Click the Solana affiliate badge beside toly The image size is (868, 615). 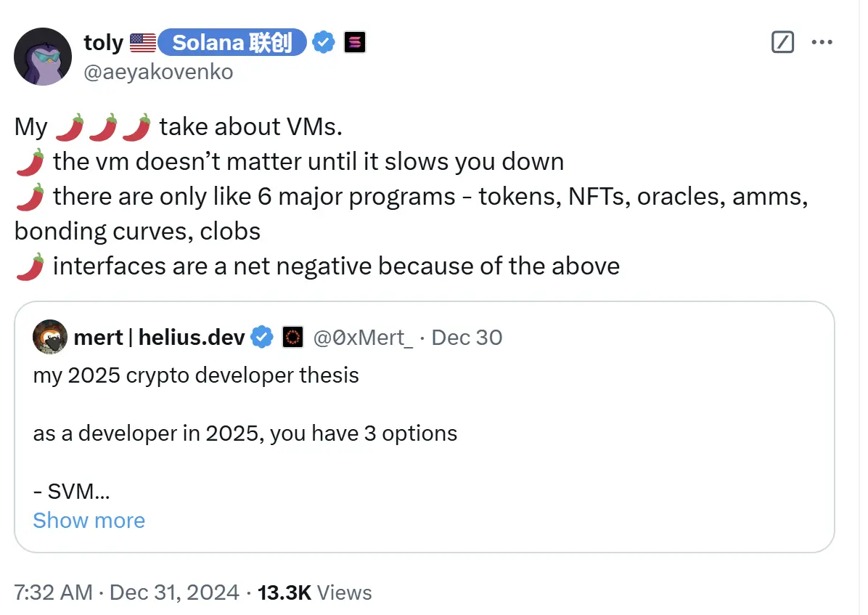coord(355,43)
